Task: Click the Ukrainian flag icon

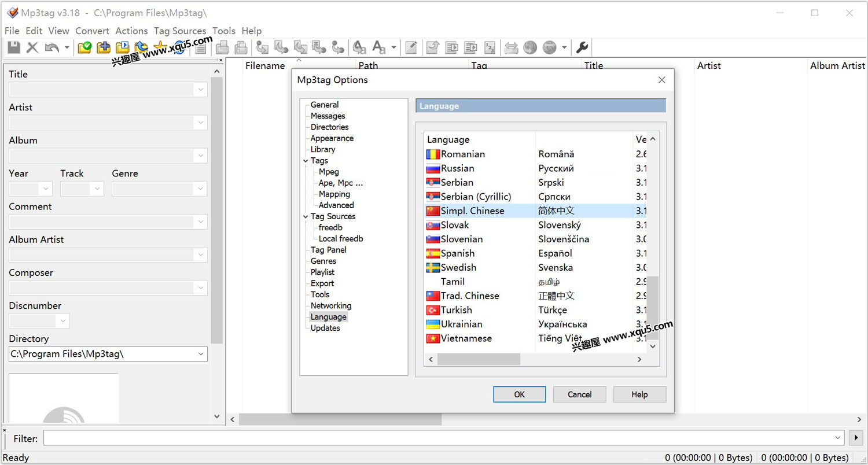Action: point(433,324)
